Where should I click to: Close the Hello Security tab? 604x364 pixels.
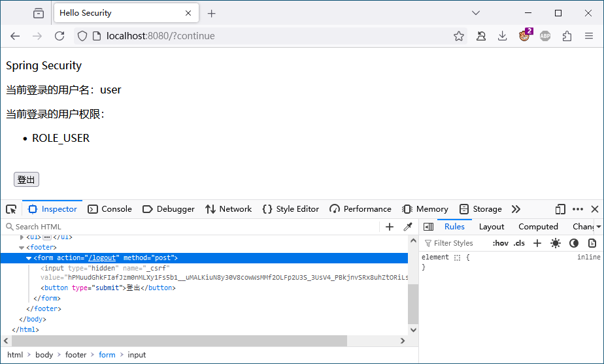click(x=188, y=13)
